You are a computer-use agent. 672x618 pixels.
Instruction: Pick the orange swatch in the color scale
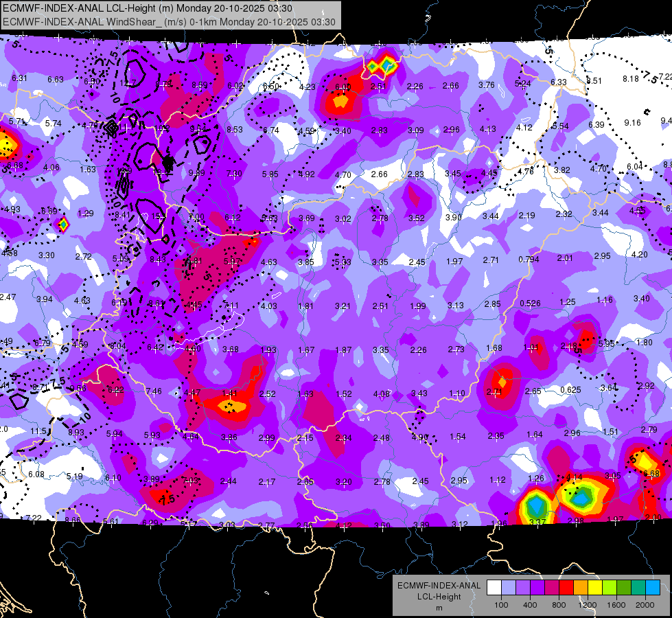click(x=581, y=588)
